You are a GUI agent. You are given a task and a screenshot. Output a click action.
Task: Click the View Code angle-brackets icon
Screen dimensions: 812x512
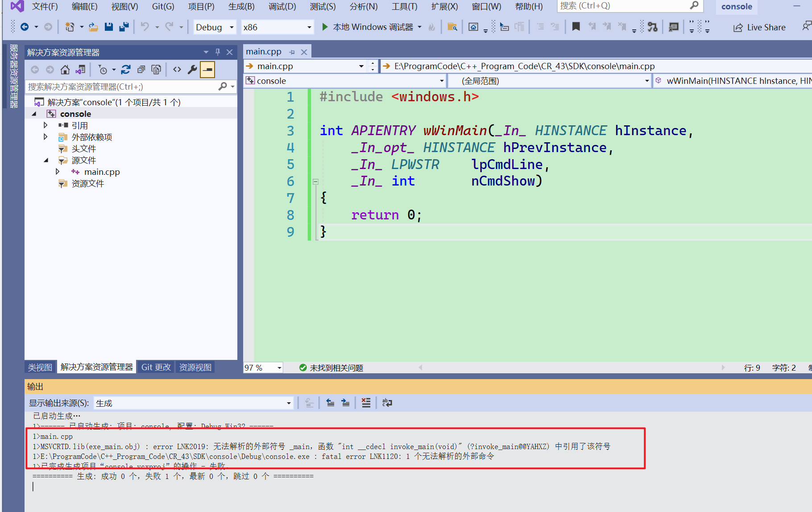(x=177, y=69)
